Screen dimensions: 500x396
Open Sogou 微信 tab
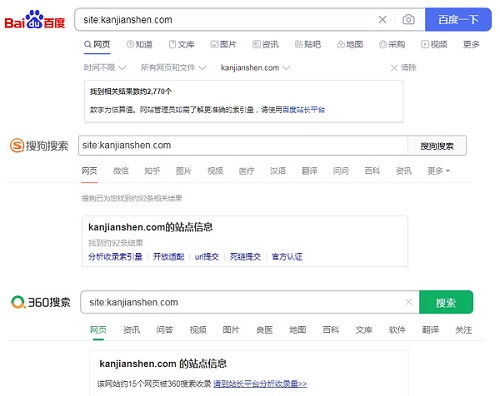coord(121,171)
